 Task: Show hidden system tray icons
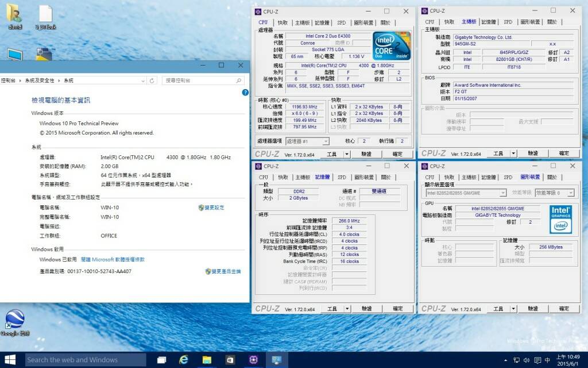(x=505, y=361)
